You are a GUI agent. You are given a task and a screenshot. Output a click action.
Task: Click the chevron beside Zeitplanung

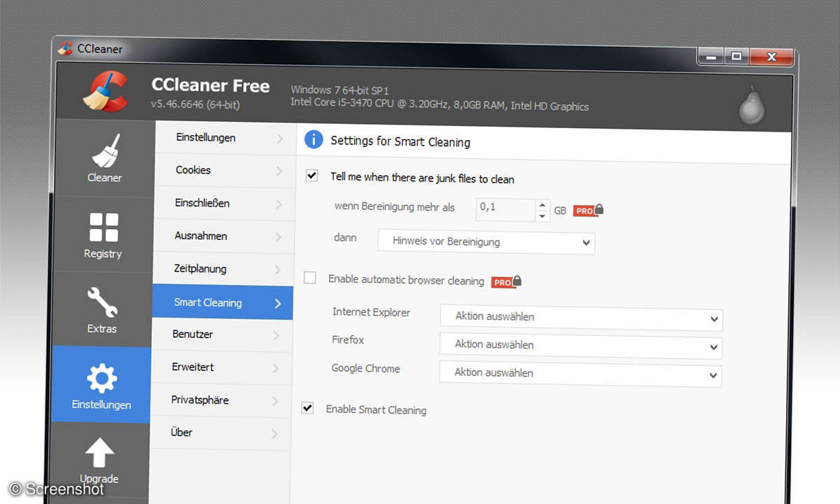point(278,269)
